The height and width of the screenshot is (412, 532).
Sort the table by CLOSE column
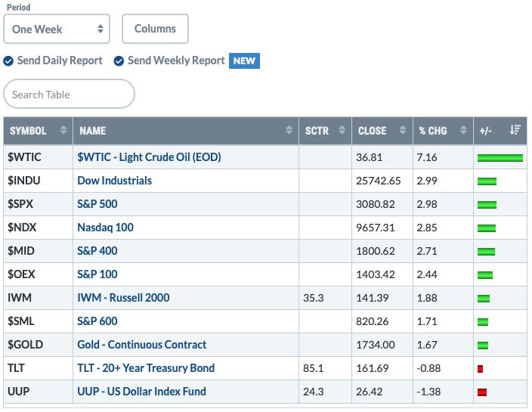[382, 131]
